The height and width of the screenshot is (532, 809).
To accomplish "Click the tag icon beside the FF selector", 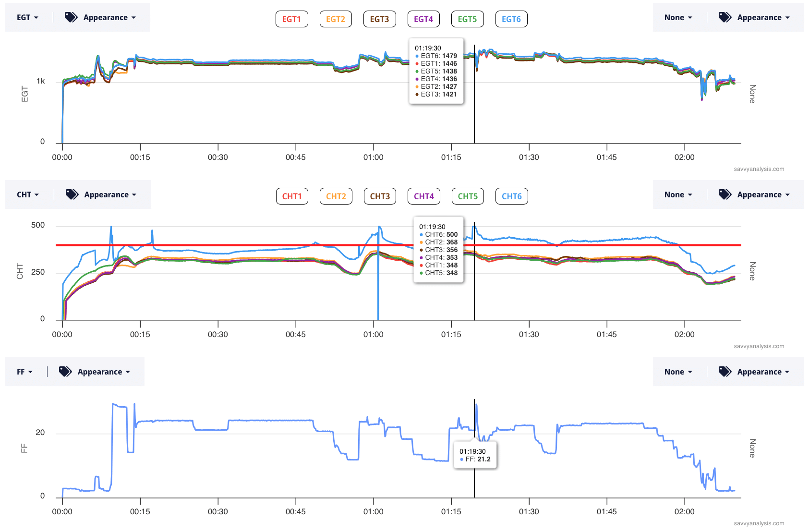I will 65,372.
